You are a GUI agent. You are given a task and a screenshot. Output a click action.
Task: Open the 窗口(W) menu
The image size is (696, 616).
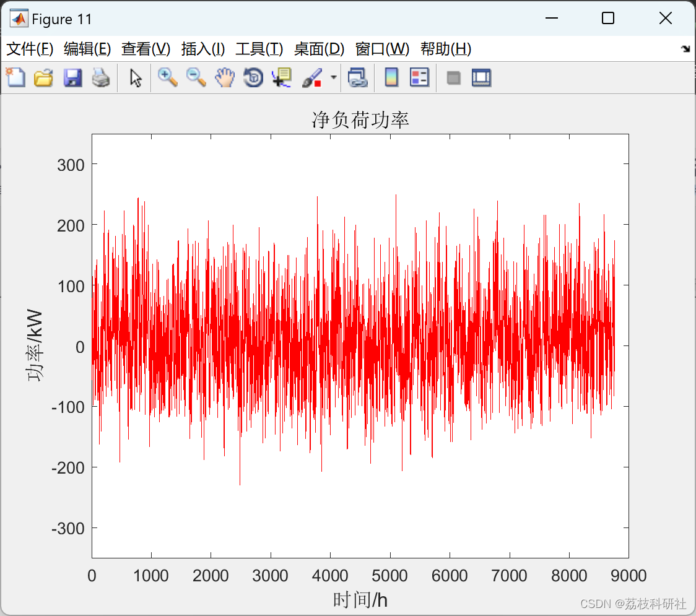click(382, 49)
